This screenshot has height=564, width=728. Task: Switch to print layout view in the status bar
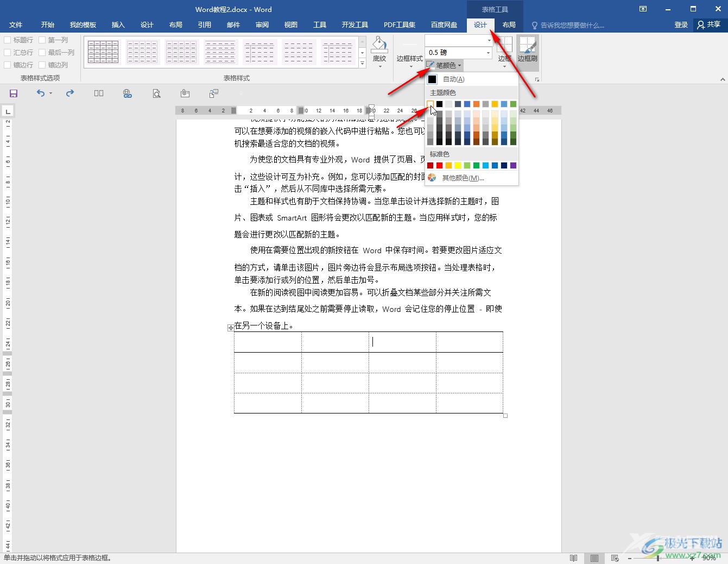pos(594,558)
